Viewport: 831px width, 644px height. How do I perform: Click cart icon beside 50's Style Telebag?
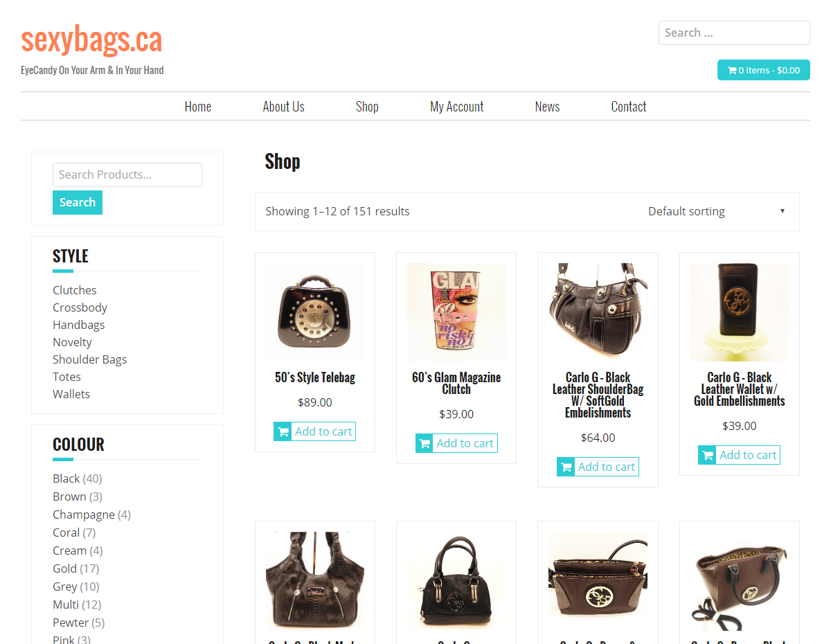click(x=283, y=431)
